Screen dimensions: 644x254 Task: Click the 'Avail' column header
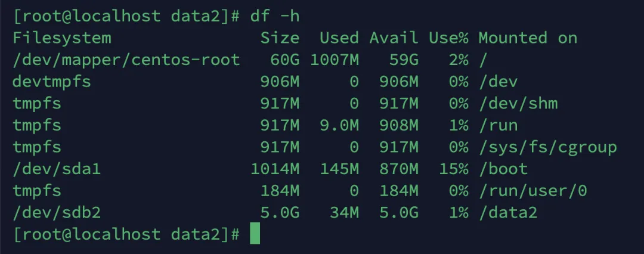click(394, 38)
